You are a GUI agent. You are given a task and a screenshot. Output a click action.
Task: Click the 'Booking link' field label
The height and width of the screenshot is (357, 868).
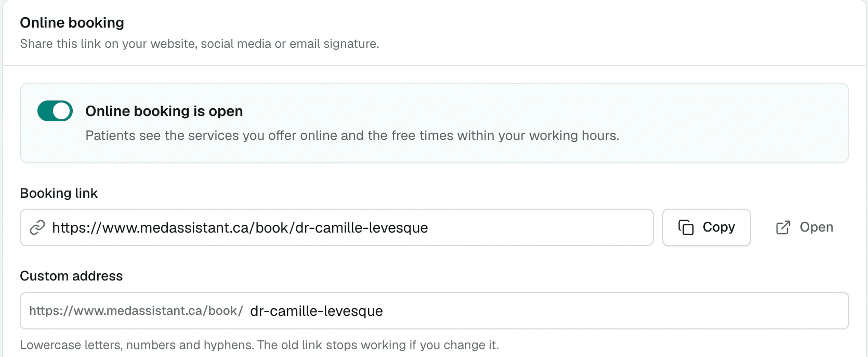click(x=59, y=193)
